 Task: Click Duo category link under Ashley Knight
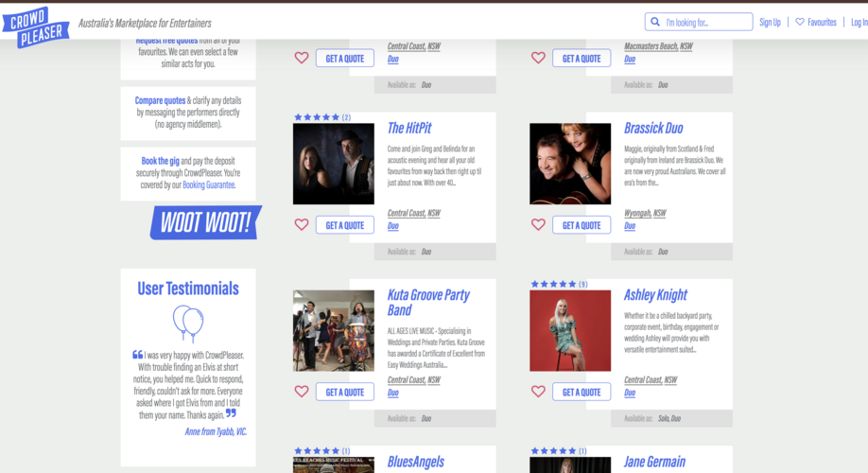click(x=630, y=393)
